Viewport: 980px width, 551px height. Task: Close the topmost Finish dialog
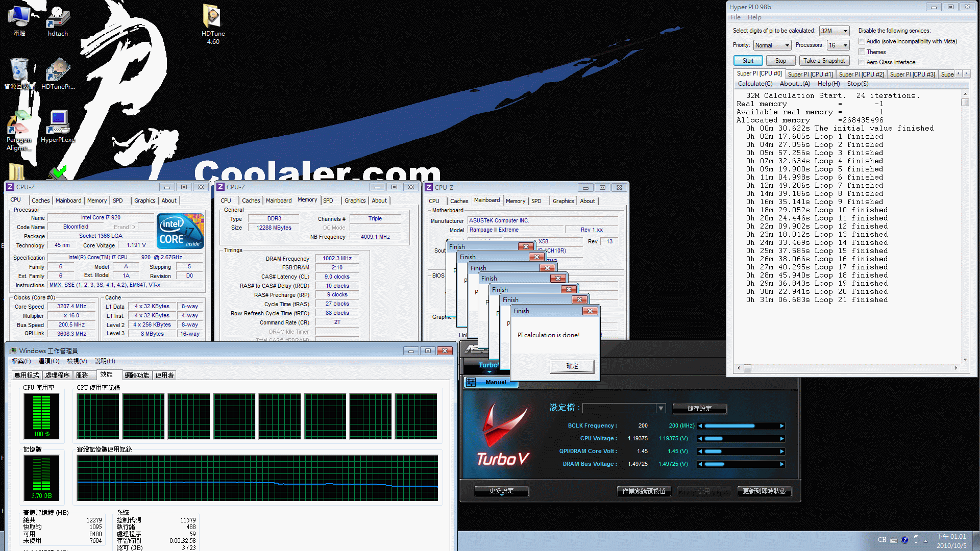point(590,311)
